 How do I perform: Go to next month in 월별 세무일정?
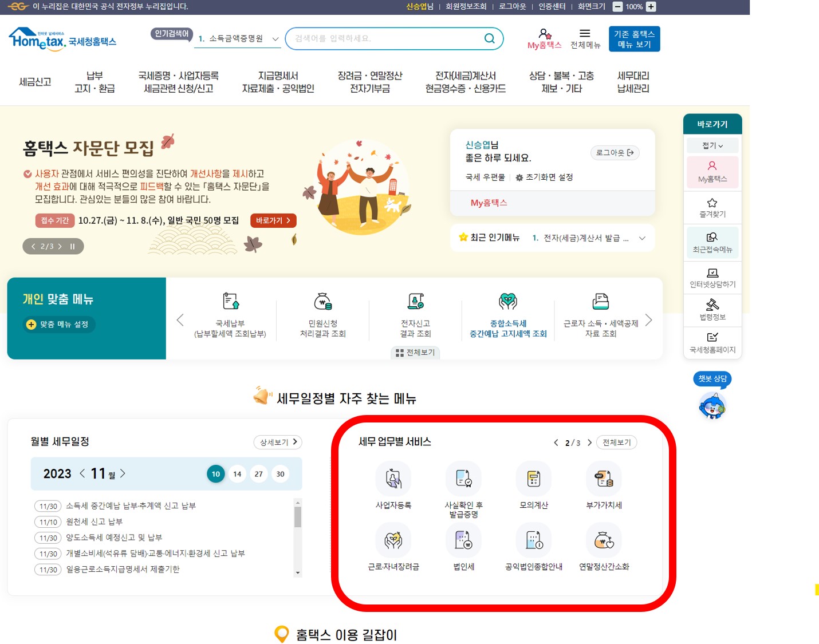coord(123,473)
